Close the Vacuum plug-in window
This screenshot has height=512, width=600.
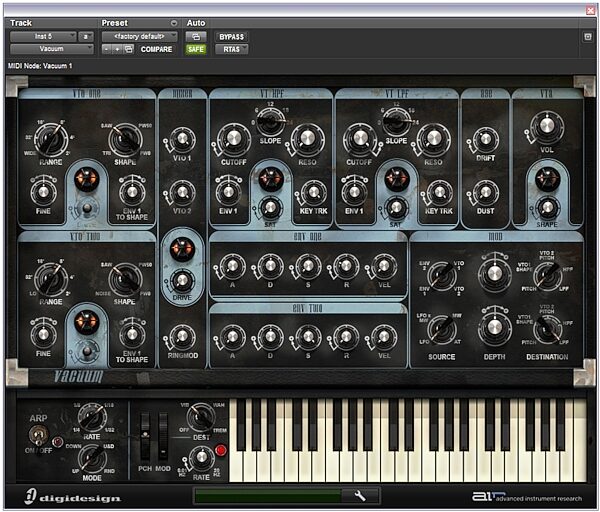[x=590, y=10]
